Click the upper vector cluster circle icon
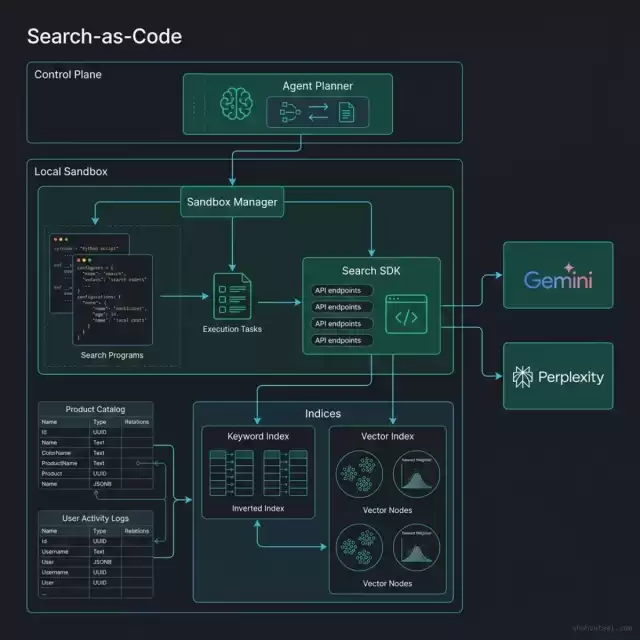Image resolution: width=640 pixels, height=640 pixels. pyautogui.click(x=359, y=474)
